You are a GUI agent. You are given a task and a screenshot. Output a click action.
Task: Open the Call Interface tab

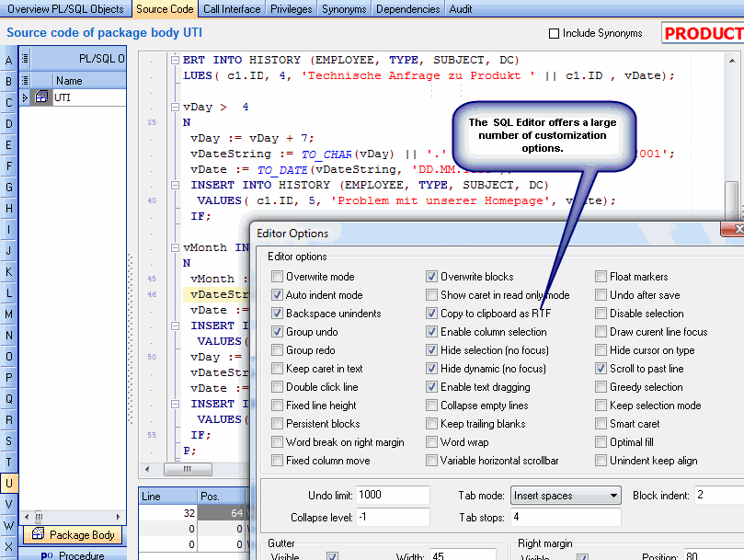[232, 9]
